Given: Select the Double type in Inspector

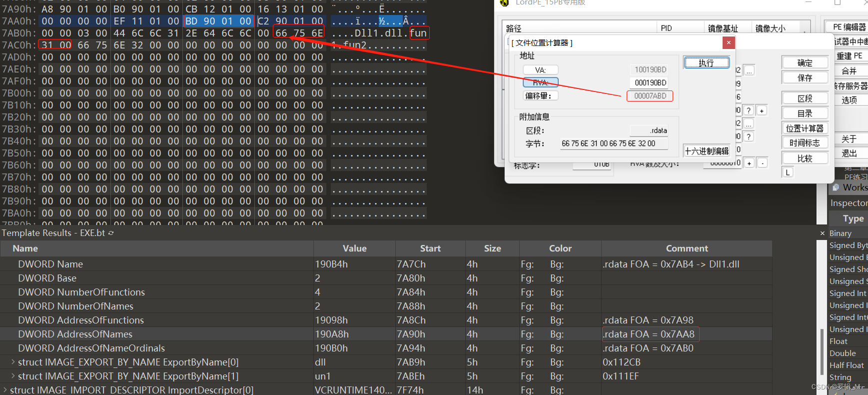Looking at the screenshot, I should (x=843, y=353).
